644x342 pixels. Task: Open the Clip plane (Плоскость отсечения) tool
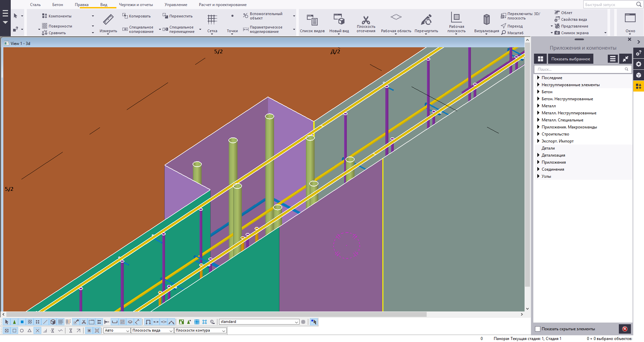pos(366,20)
